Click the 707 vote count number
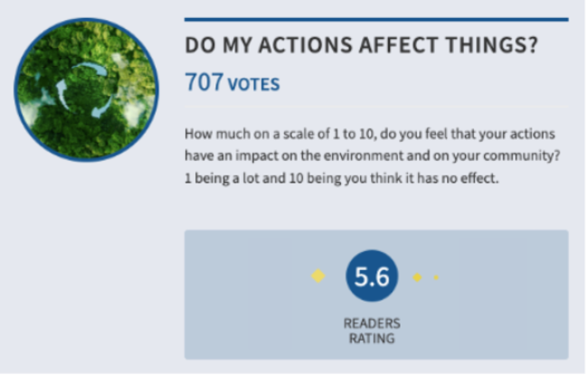The height and width of the screenshot is (375, 588). tap(203, 83)
